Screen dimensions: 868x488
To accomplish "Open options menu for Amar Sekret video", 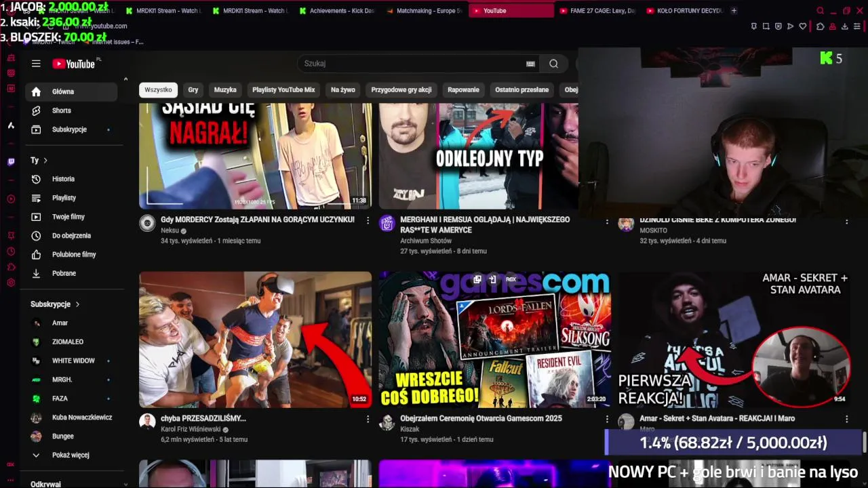I will pos(846,420).
